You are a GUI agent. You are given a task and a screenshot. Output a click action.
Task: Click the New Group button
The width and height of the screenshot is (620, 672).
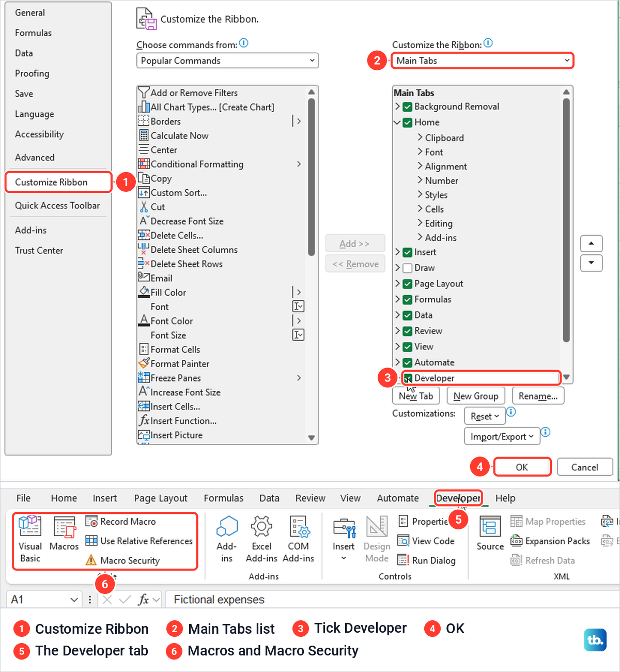click(x=476, y=396)
